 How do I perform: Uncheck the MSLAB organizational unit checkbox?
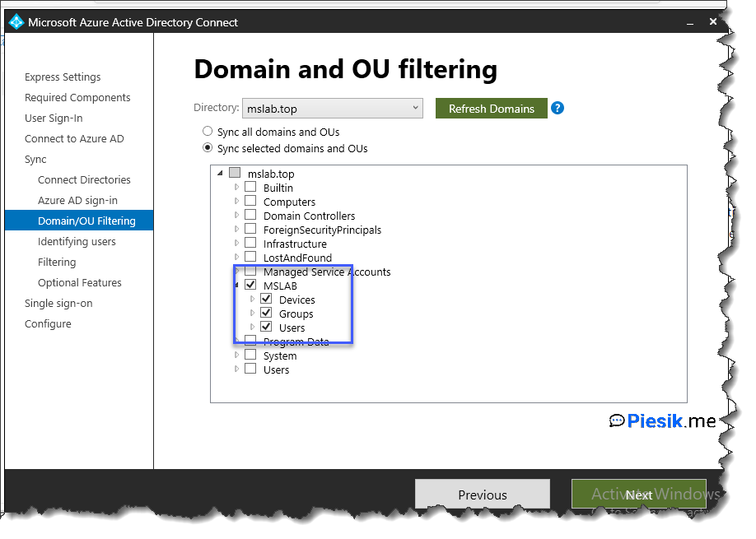pyautogui.click(x=250, y=286)
